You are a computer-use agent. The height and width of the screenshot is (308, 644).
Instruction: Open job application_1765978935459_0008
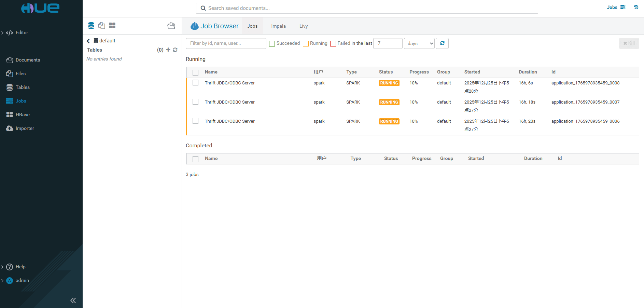click(585, 83)
